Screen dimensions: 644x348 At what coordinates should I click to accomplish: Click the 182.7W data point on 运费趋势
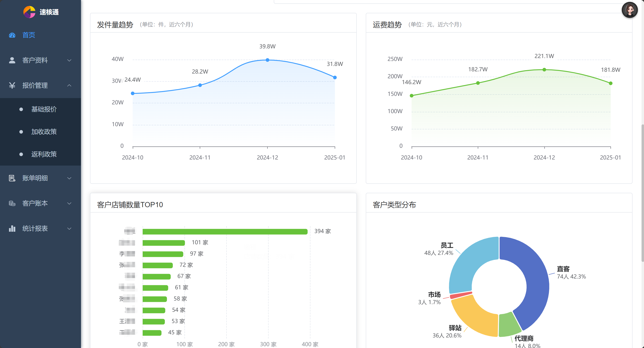click(478, 83)
